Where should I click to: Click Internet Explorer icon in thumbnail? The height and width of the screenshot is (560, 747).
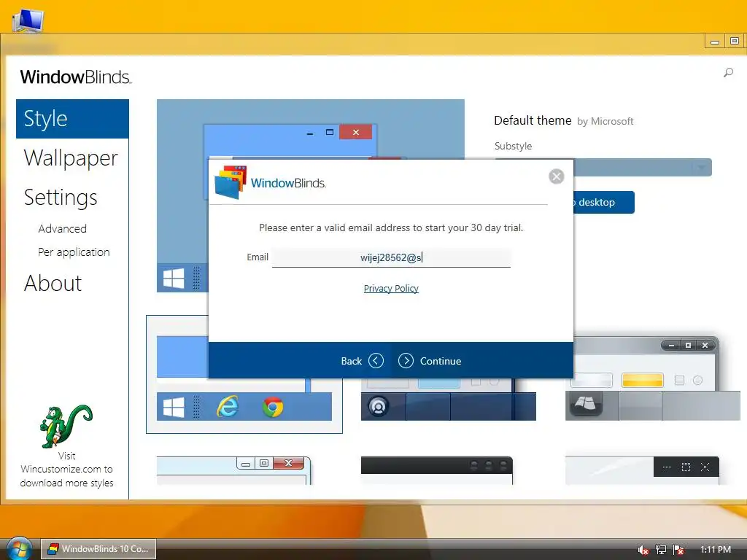coord(228,407)
